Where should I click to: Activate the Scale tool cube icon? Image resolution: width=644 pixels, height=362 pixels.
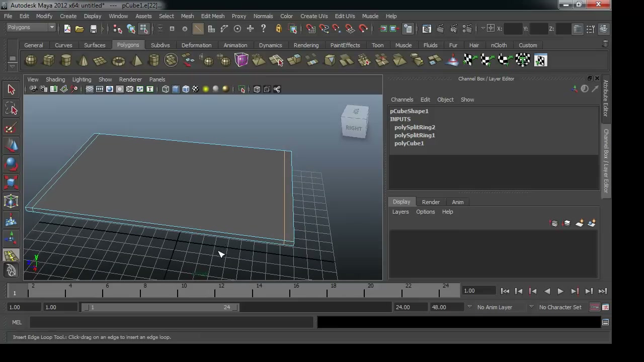tap(11, 183)
